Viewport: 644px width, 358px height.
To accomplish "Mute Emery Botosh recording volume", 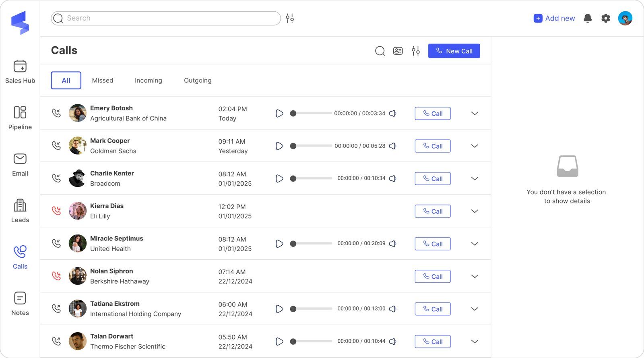I will pos(393,114).
